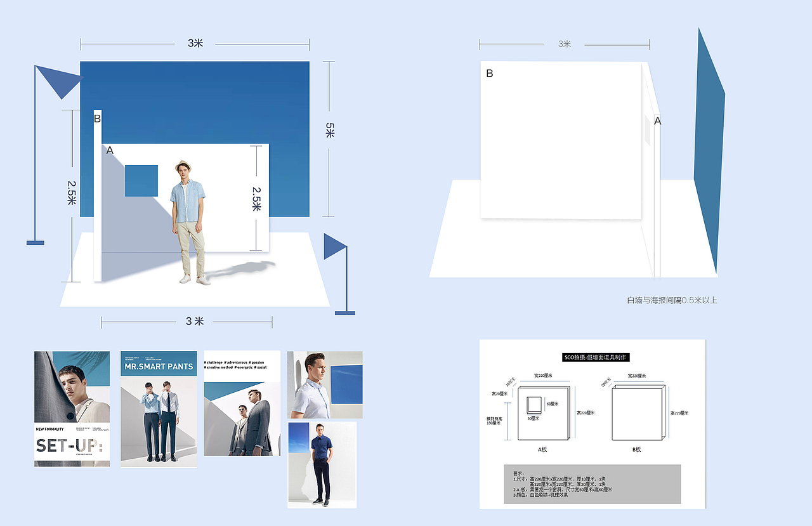Click the '宽220厘米' label above the A board drawing
Image resolution: width=812 pixels, height=526 pixels.
543,376
